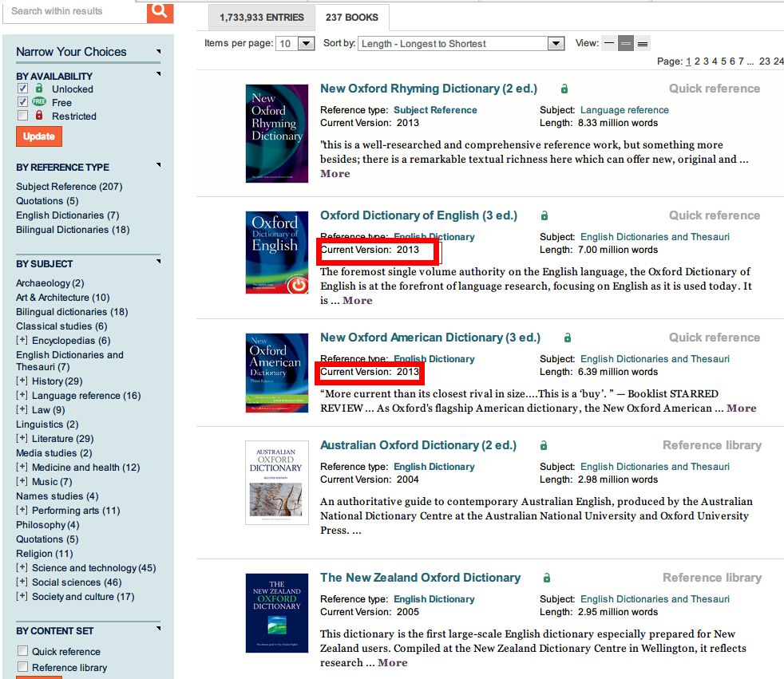Screen dimensions: 784x679
Task: Click padlock icon next to Australian Oxford Dictionary
Action: [x=544, y=445]
